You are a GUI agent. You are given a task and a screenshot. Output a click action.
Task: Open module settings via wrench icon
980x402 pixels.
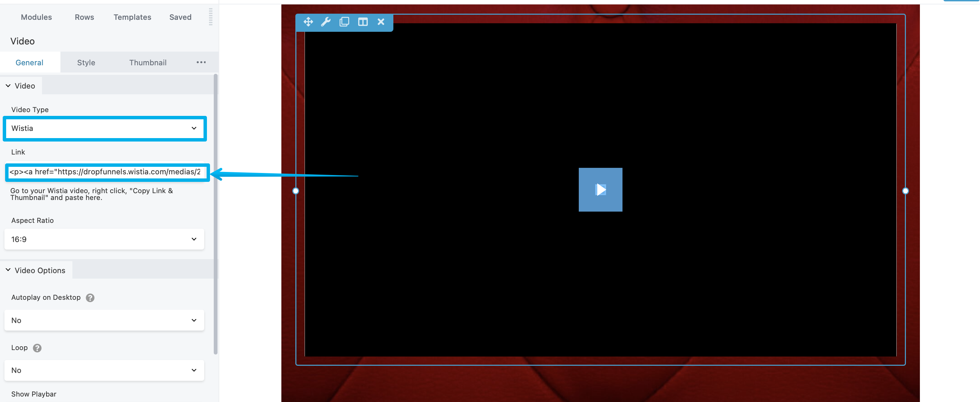pyautogui.click(x=326, y=22)
